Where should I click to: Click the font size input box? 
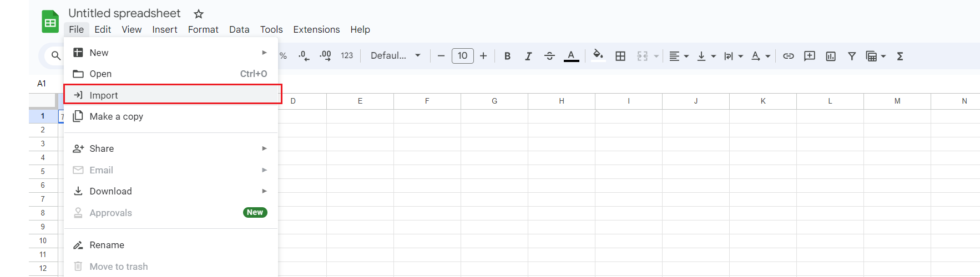coord(462,56)
